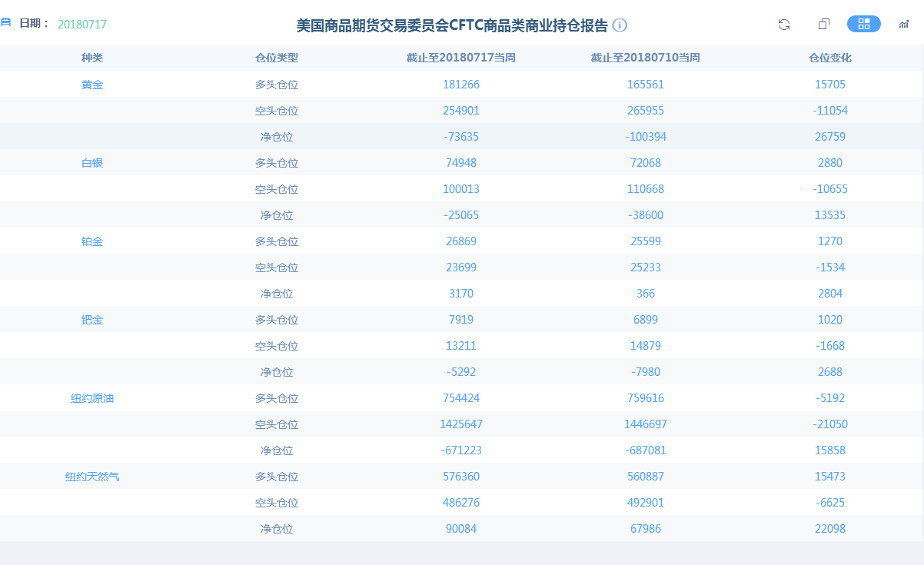
Task: Click the calendar icon beside 日期
Action: click(5, 24)
